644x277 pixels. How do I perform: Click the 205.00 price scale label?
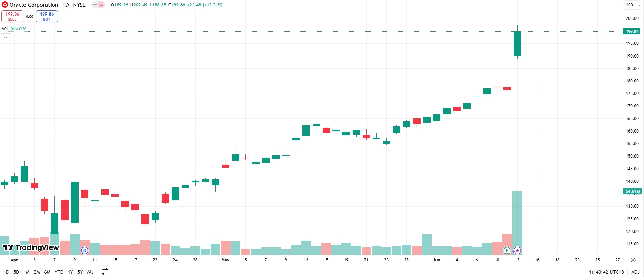coord(632,18)
